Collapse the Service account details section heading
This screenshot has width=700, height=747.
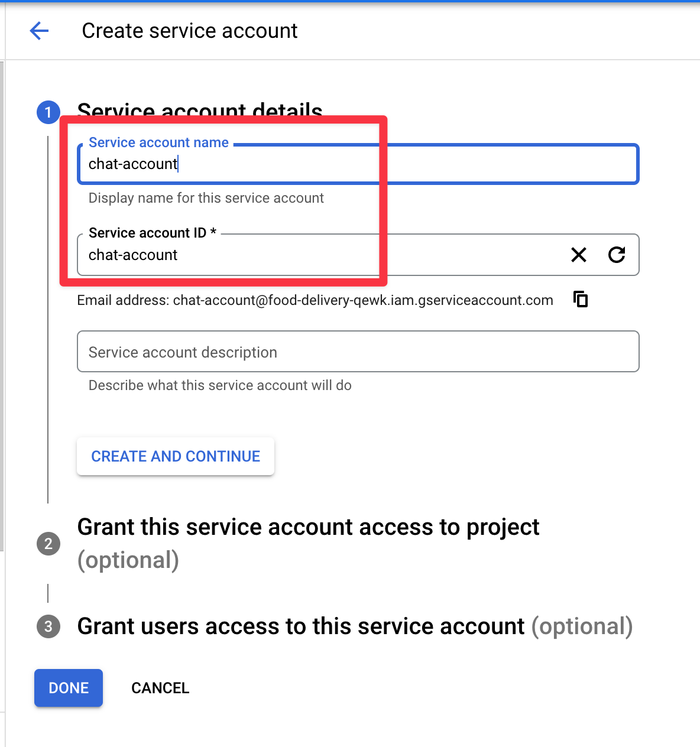pos(200,109)
